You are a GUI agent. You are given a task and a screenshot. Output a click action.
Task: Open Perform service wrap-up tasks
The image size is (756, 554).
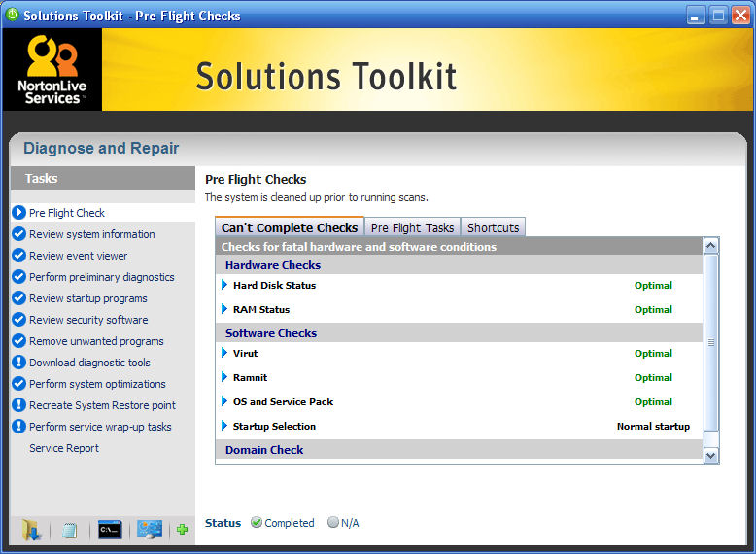[x=100, y=427]
